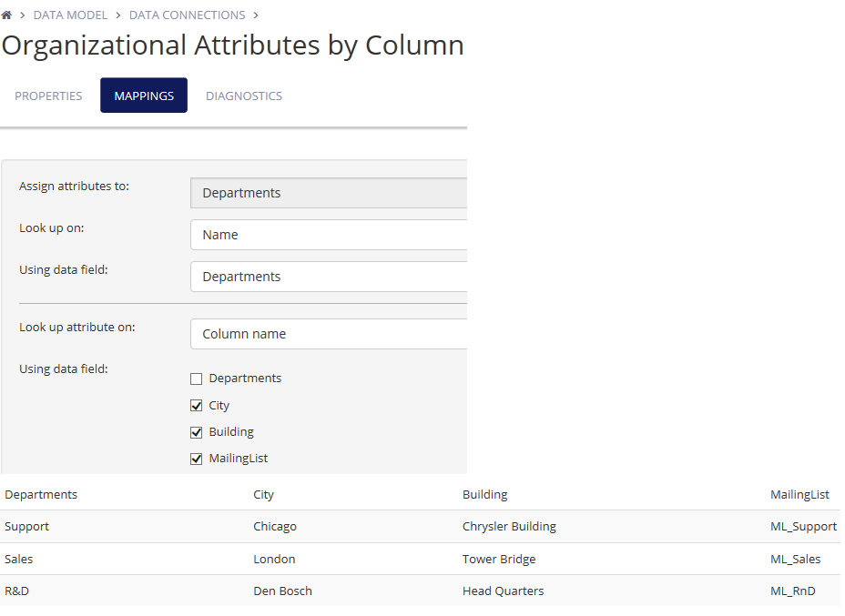Screen dimensions: 845x616
Task: Click the ML_Sales mailing list value
Action: [796, 559]
